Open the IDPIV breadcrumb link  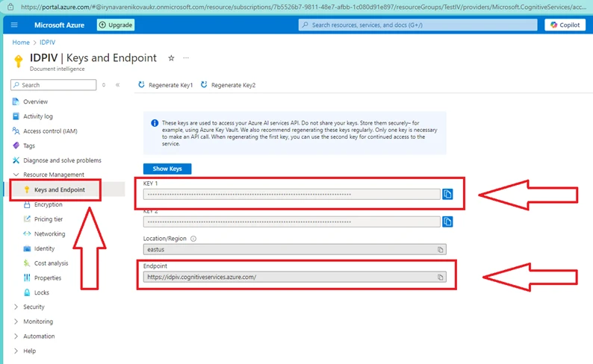pyautogui.click(x=47, y=43)
